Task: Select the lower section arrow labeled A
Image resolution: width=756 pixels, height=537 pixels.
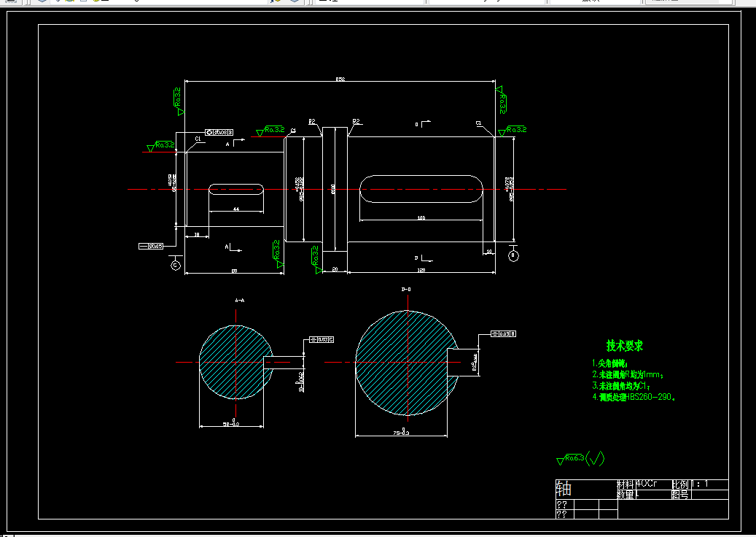Action: (x=233, y=248)
